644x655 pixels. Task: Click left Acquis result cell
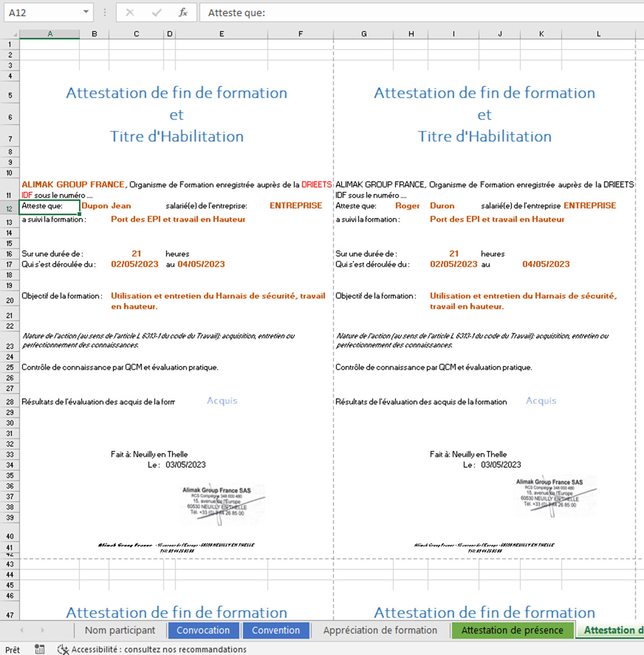222,401
